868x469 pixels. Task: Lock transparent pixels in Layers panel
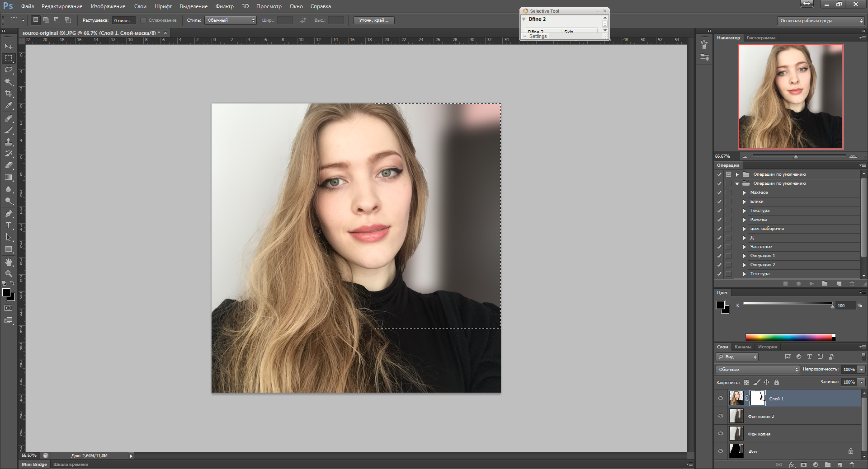(746, 382)
